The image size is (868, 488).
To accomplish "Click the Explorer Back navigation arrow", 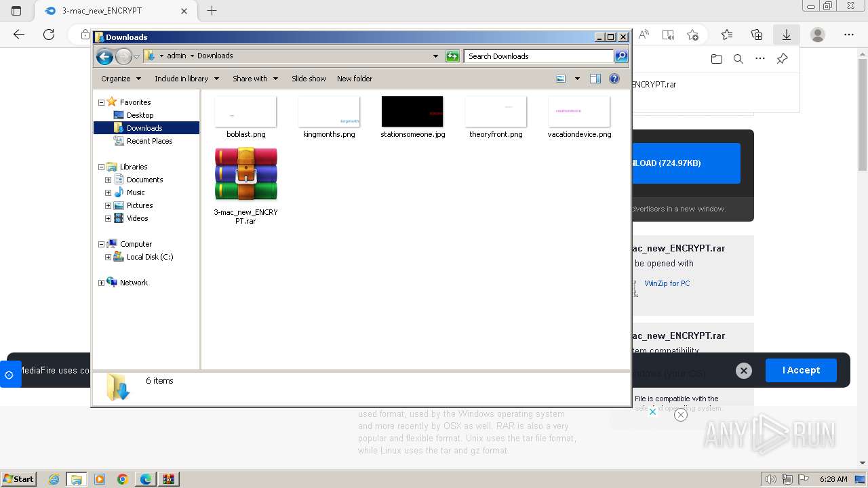I will click(104, 56).
